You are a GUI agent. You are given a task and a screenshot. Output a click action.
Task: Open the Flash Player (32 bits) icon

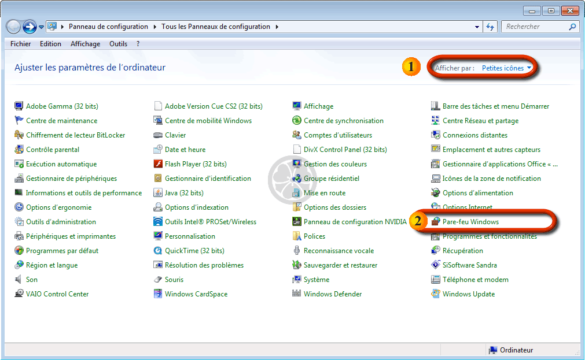[x=158, y=164]
